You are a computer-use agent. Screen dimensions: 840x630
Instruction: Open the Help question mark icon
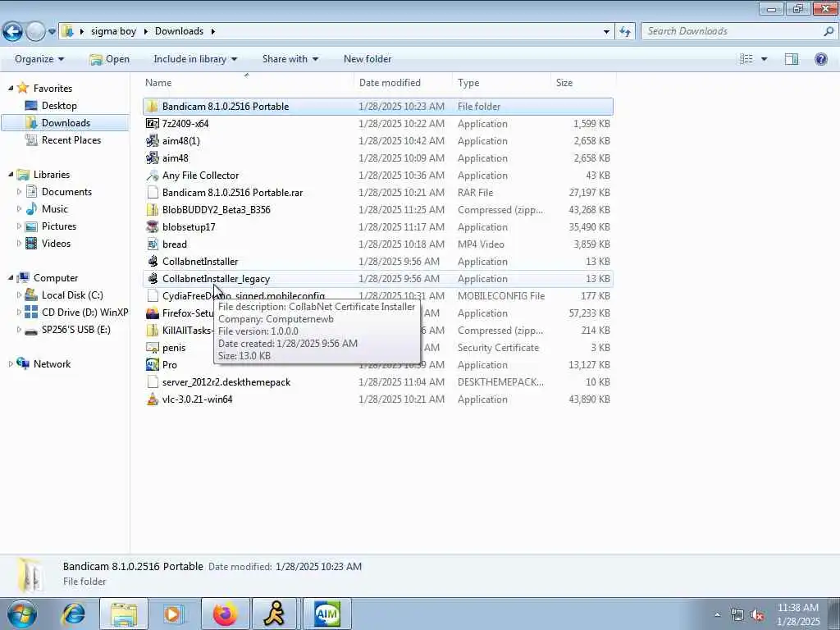click(x=820, y=59)
